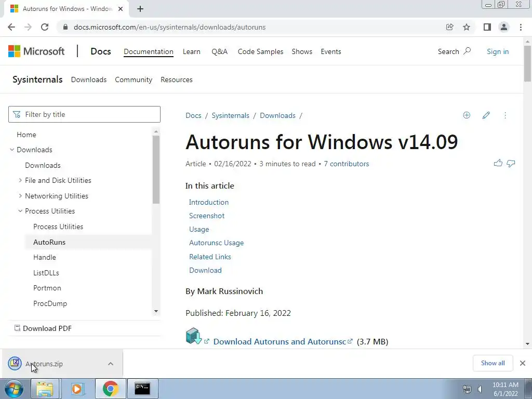This screenshot has height=399, width=532.
Task: Give thumbs up feedback
Action: pos(498,163)
